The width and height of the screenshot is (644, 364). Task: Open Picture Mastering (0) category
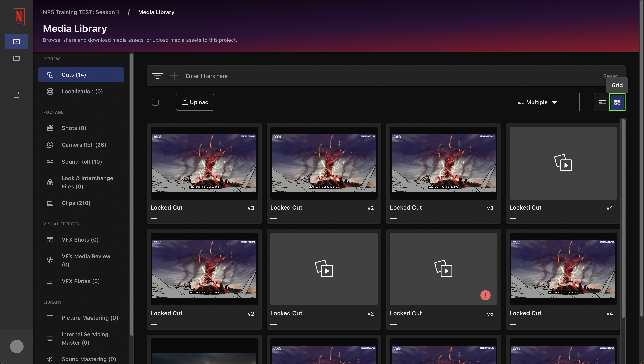[81, 317]
